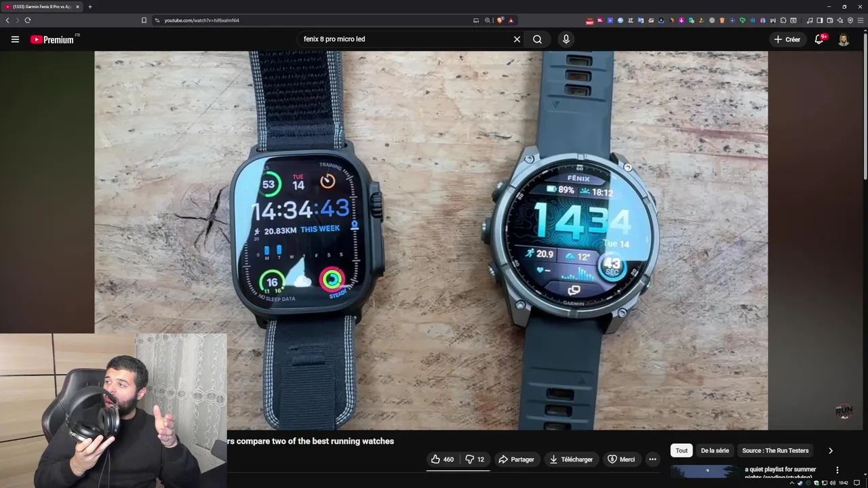This screenshot has width=868, height=488.
Task: Click the Télécharger button
Action: coord(572,460)
